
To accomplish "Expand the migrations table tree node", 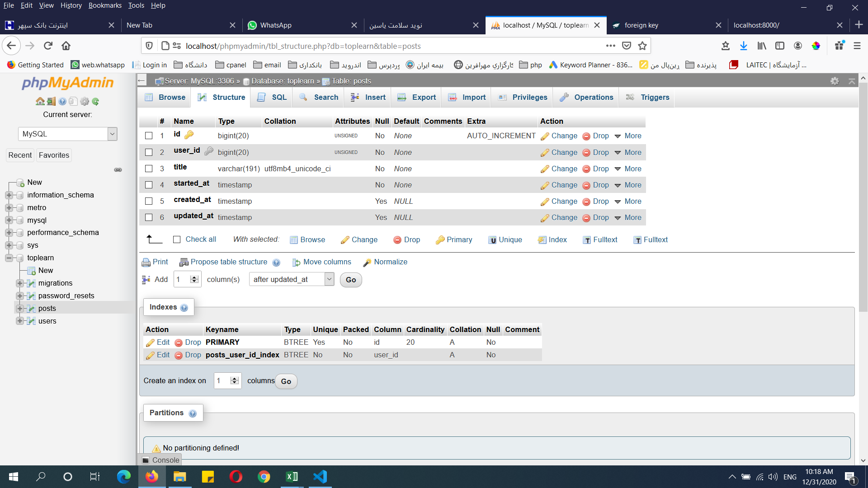I will pos(19,283).
